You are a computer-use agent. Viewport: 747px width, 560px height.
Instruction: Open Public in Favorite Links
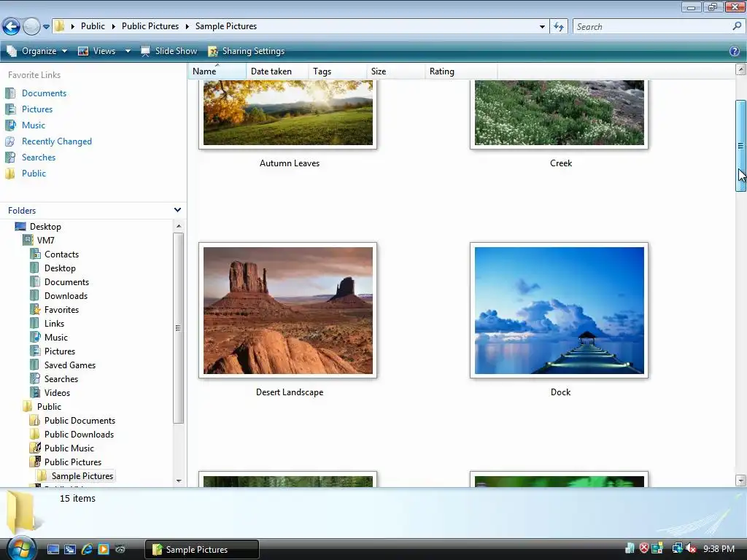coord(34,174)
